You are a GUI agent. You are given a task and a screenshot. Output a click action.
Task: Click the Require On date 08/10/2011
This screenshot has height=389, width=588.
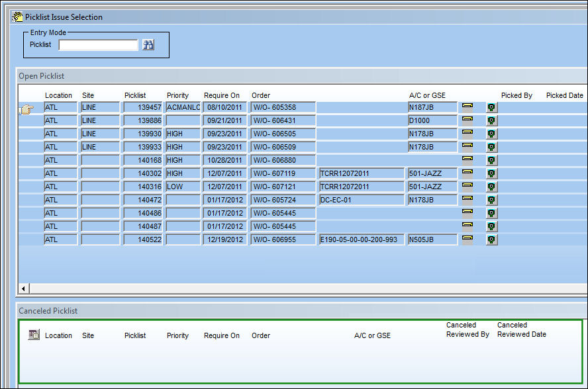pos(225,108)
